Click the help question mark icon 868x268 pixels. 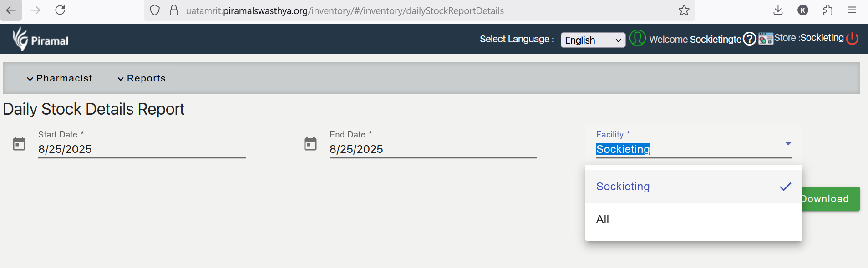click(749, 39)
